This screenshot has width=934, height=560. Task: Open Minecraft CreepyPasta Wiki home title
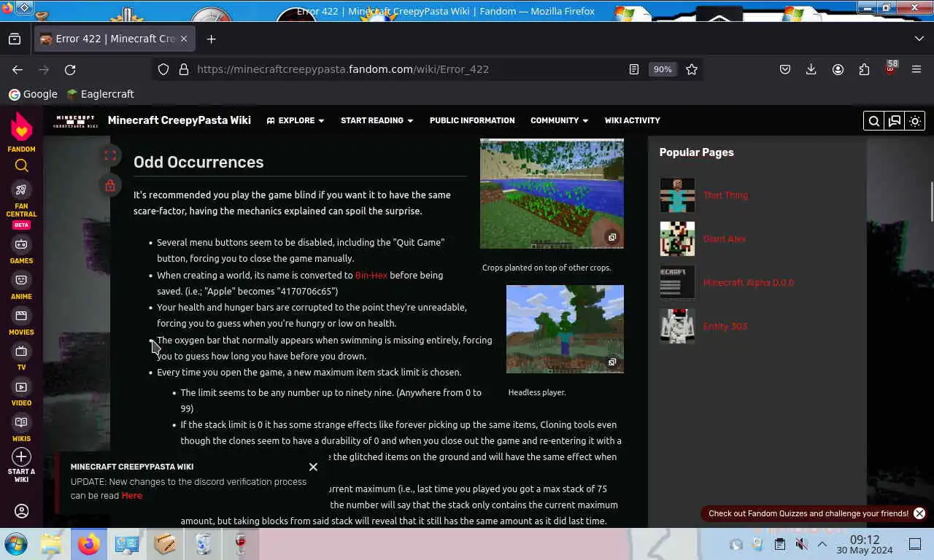click(x=180, y=120)
